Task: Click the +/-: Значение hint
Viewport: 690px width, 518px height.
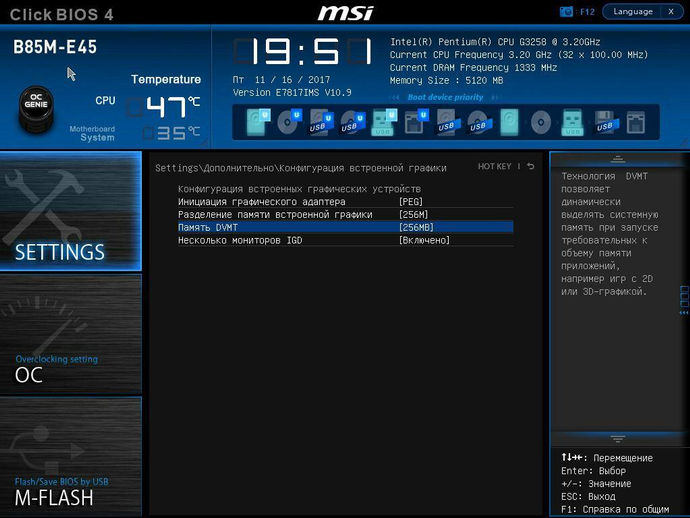Action: [x=596, y=484]
